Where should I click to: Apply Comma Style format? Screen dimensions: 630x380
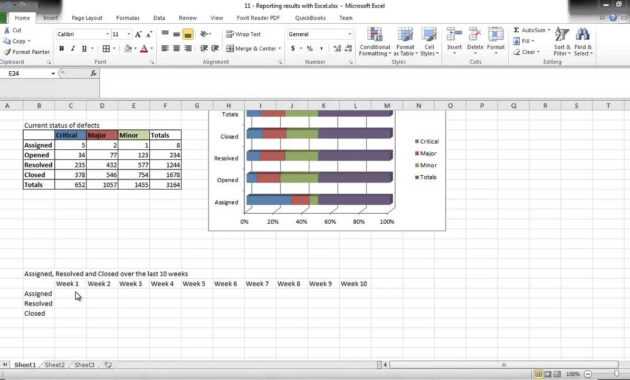[321, 49]
